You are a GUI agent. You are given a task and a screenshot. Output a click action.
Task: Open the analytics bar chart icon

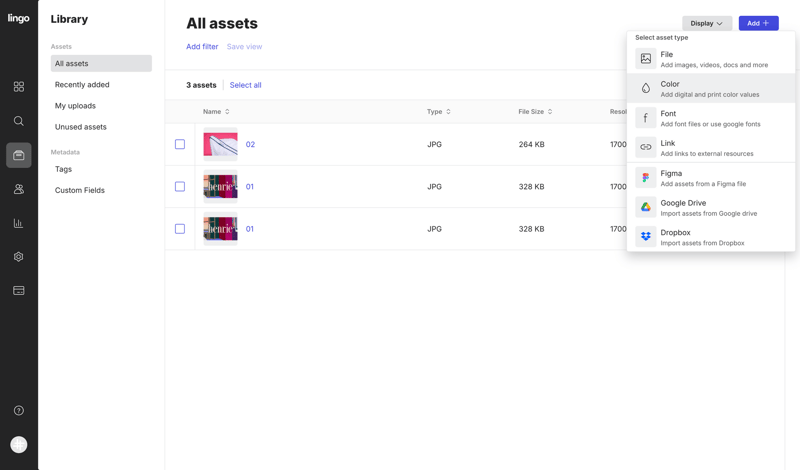click(x=18, y=223)
